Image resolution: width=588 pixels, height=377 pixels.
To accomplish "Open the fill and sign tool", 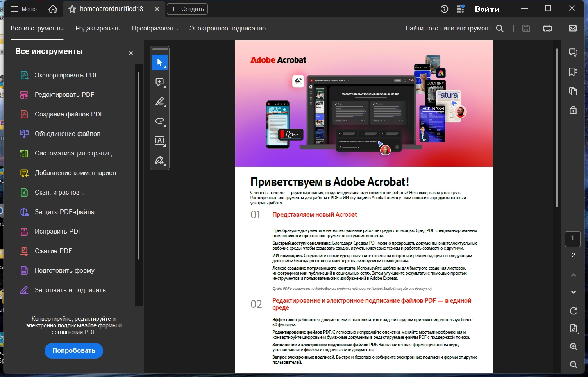I will tap(160, 160).
